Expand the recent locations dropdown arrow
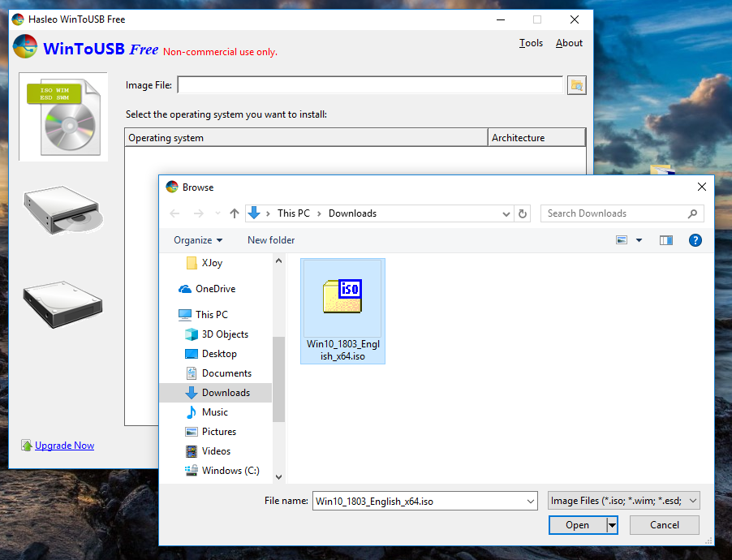 click(217, 213)
